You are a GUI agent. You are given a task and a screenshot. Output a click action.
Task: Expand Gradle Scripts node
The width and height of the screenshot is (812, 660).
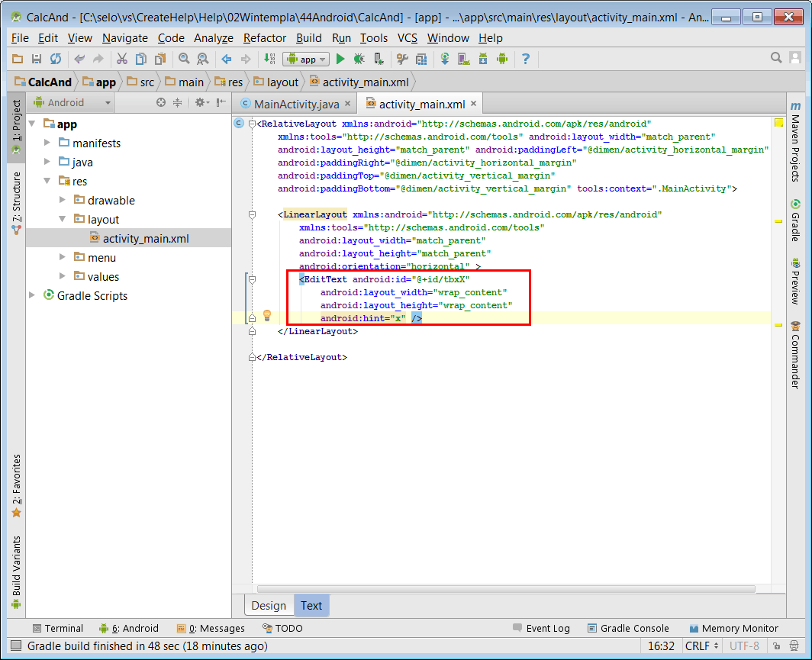tap(32, 295)
